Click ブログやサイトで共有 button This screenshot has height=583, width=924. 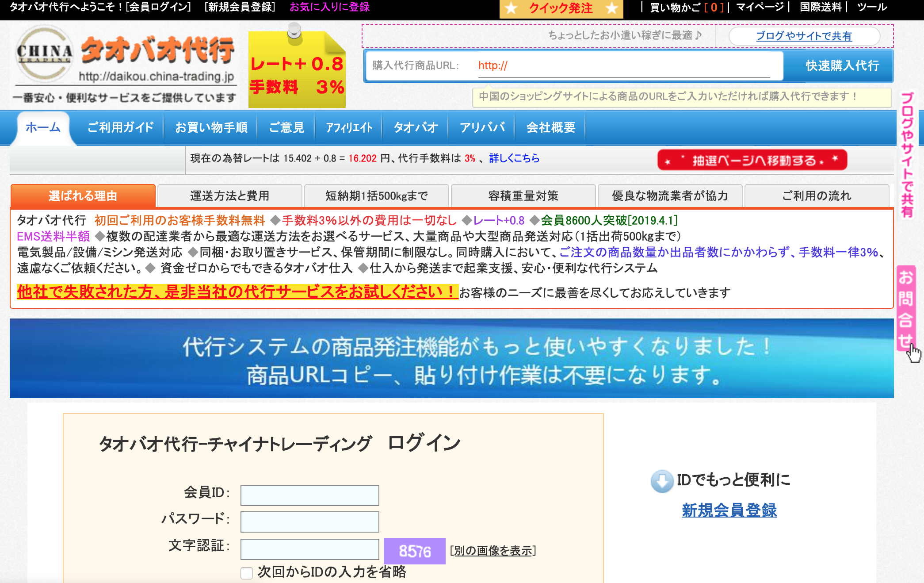(804, 36)
